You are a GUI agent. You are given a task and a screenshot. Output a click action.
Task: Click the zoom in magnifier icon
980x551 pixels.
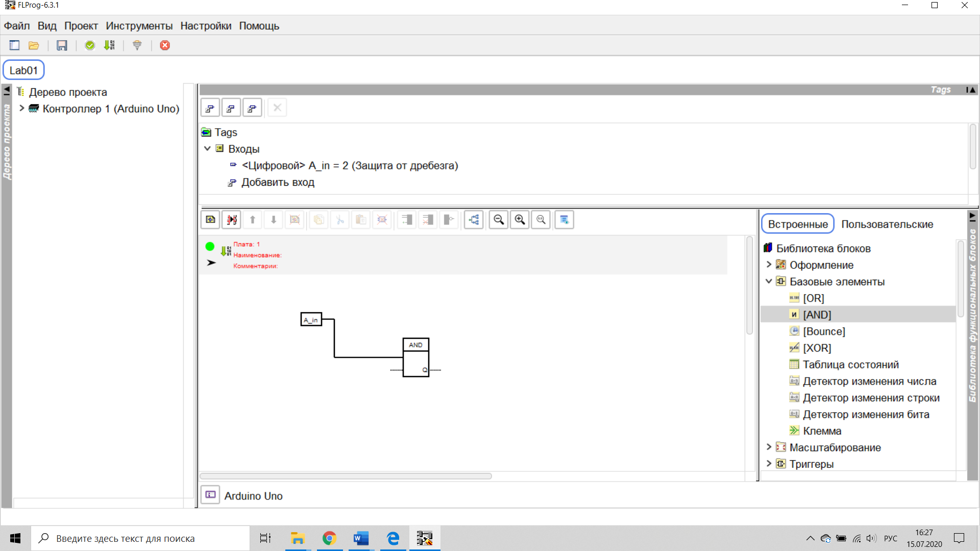(x=520, y=220)
